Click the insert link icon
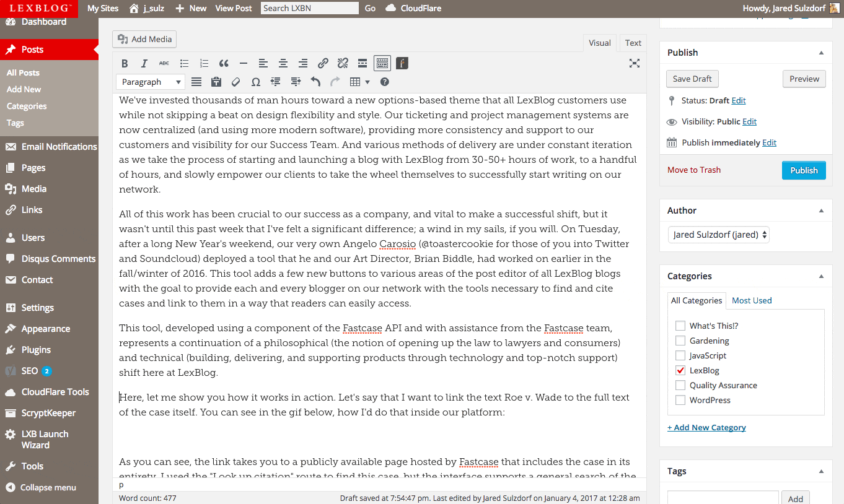The height and width of the screenshot is (504, 844). click(323, 63)
